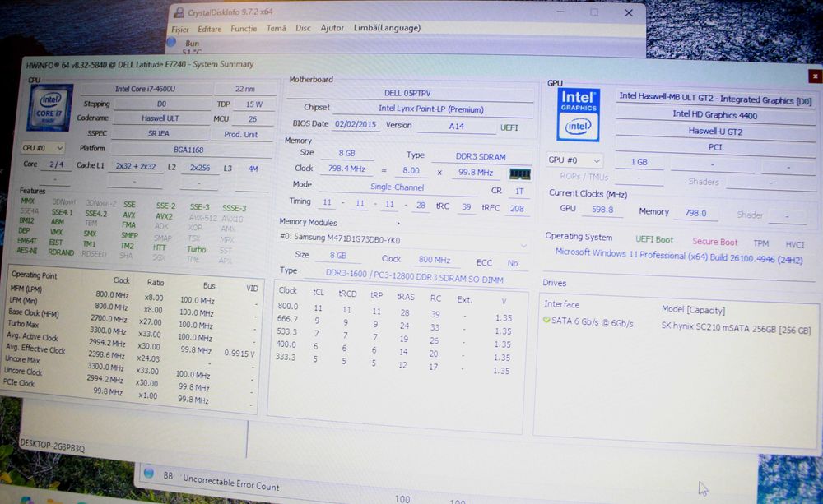Screen dimensions: 823x504
Task: Click the Haswell ULT codename value
Action: pyautogui.click(x=160, y=118)
